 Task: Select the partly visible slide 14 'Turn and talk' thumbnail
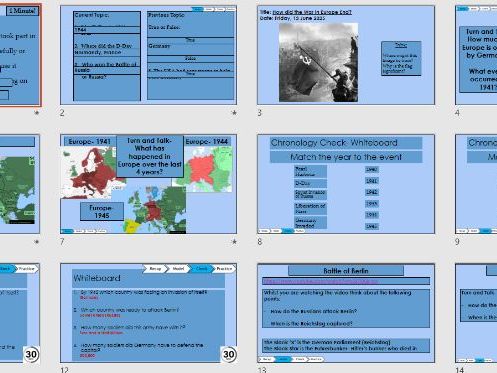(476, 313)
